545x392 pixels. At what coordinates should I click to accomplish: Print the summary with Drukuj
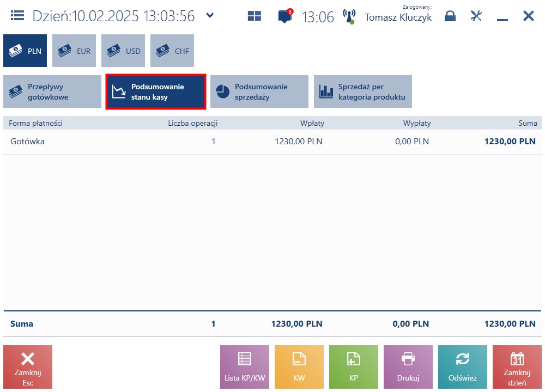(x=408, y=367)
